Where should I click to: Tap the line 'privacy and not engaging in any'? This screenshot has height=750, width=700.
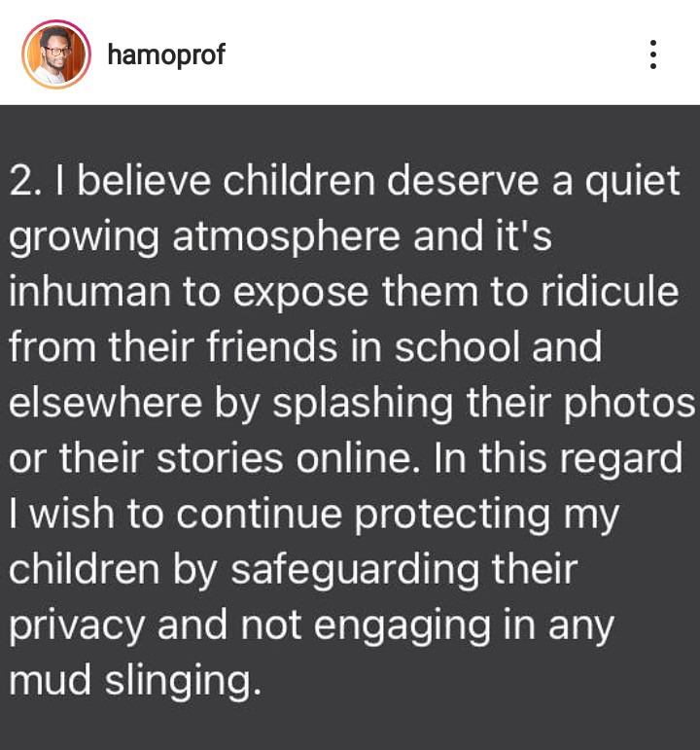pyautogui.click(x=311, y=625)
